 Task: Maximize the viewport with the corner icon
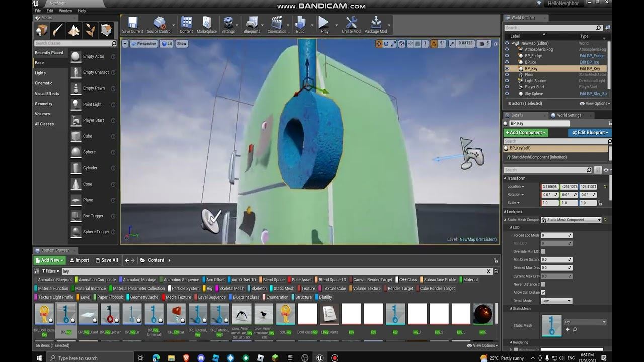(x=495, y=44)
